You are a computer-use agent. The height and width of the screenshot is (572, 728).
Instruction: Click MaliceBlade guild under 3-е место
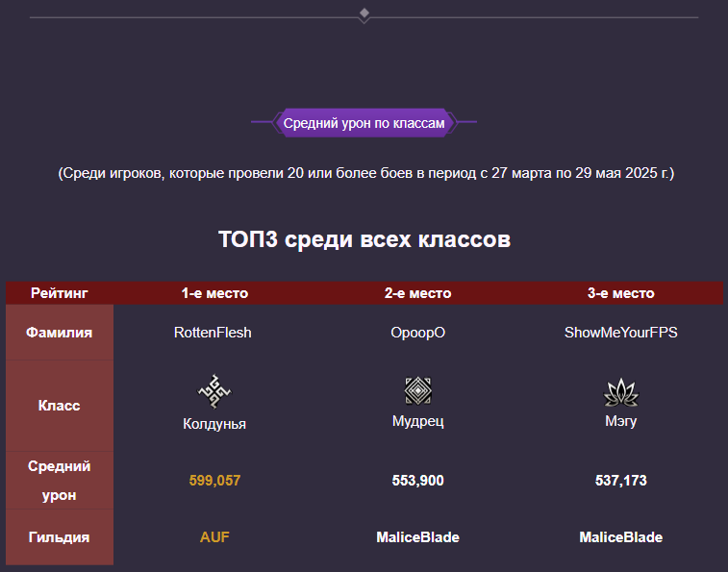pos(620,537)
